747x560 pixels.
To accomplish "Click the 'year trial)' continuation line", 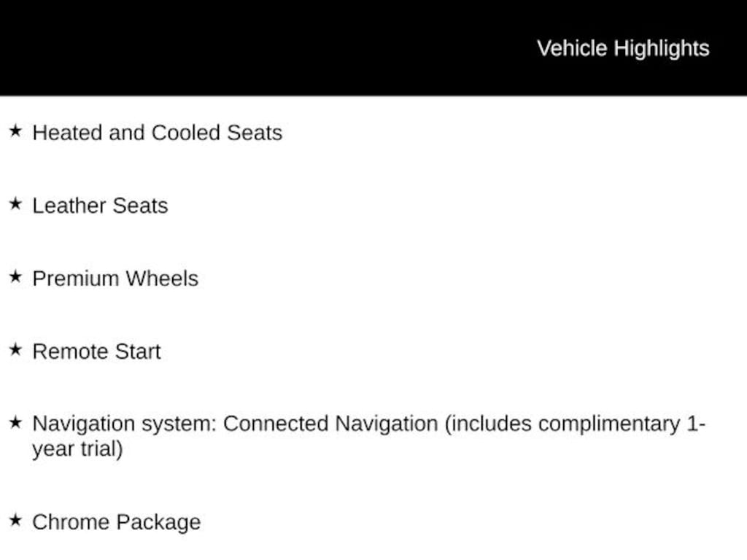I will click(77, 449).
